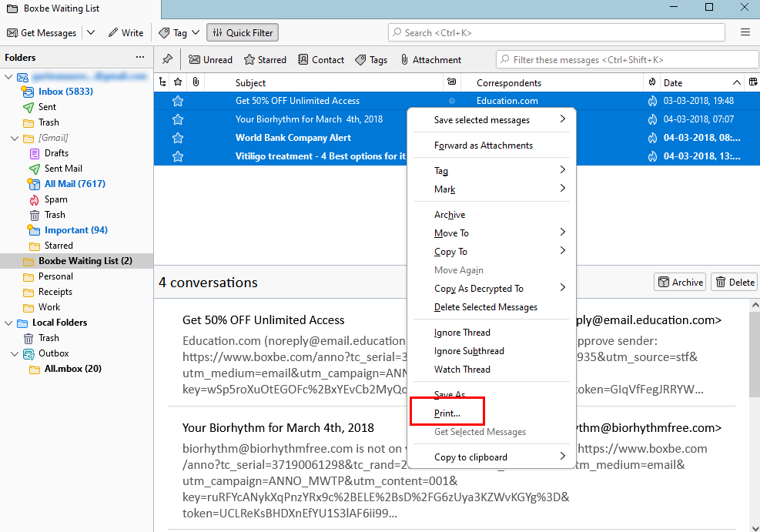Image resolution: width=760 pixels, height=532 pixels.
Task: Toggle pin to keep filters applied
Action: 167,59
